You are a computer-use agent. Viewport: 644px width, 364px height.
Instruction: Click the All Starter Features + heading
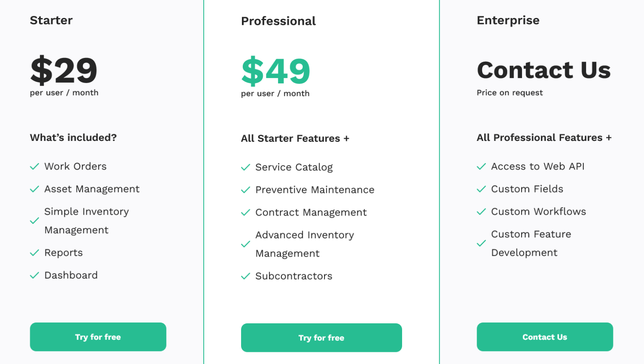(295, 138)
